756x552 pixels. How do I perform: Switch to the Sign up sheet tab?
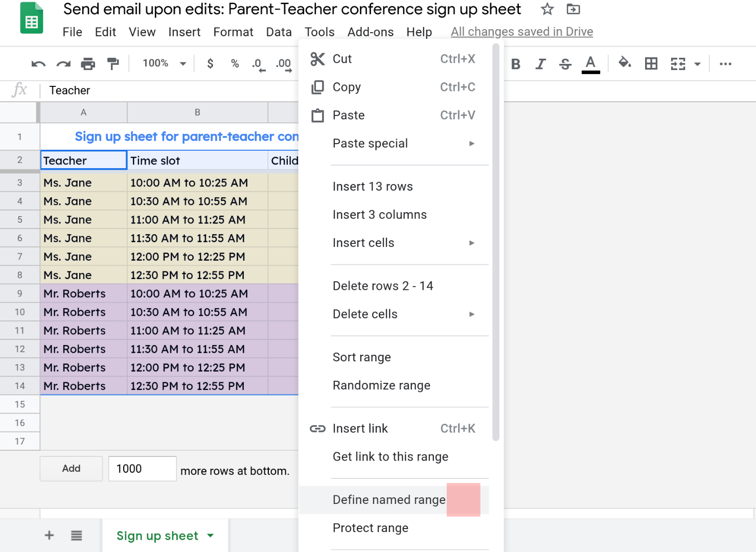pyautogui.click(x=165, y=536)
